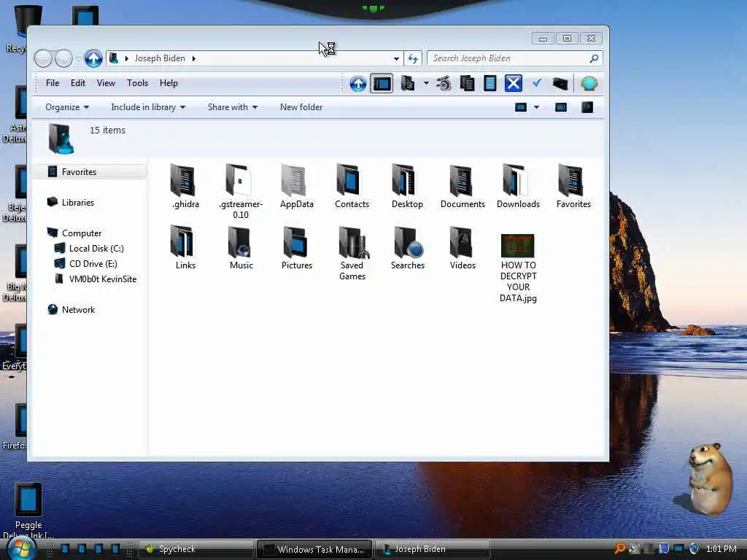The height and width of the screenshot is (560, 747).
Task: Expand the arrow after Joseph Biden breadcrumb
Action: (x=194, y=58)
